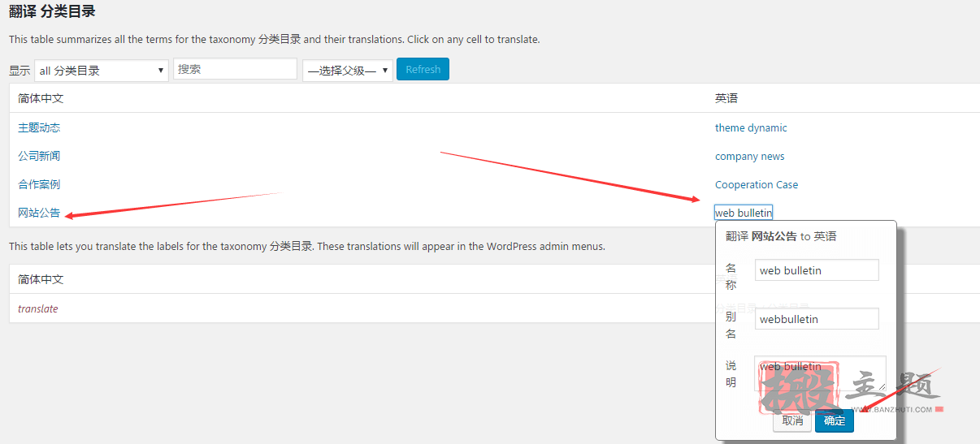Click the 名称 name field in popup

pos(817,270)
